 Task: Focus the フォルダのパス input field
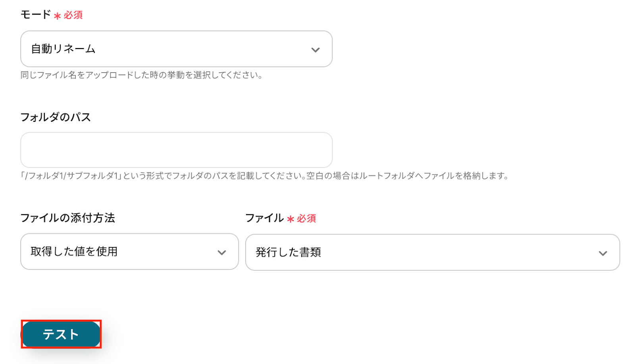176,150
